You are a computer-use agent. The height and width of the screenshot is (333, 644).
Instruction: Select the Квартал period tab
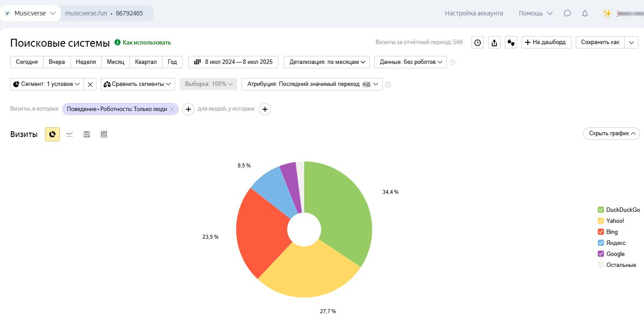click(x=146, y=62)
